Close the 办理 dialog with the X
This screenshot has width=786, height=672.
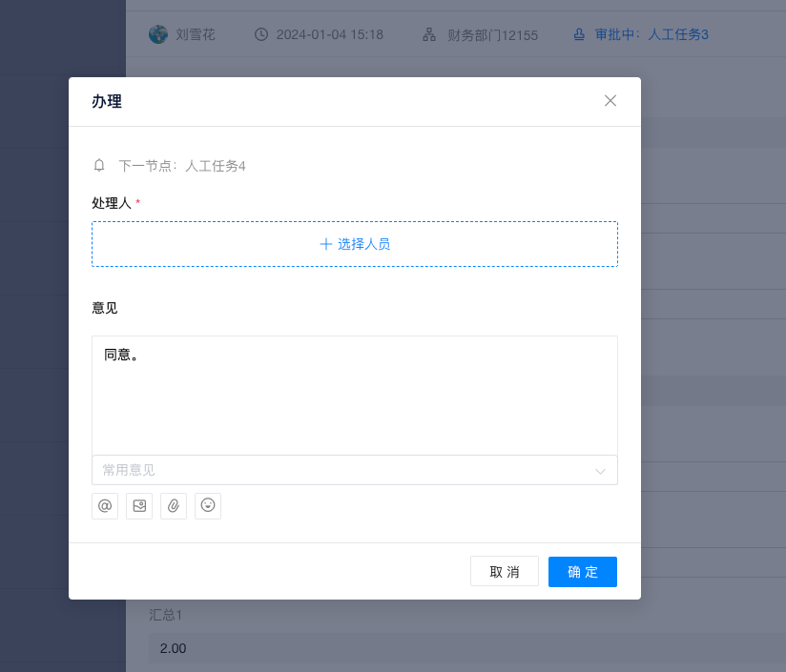[x=610, y=101]
